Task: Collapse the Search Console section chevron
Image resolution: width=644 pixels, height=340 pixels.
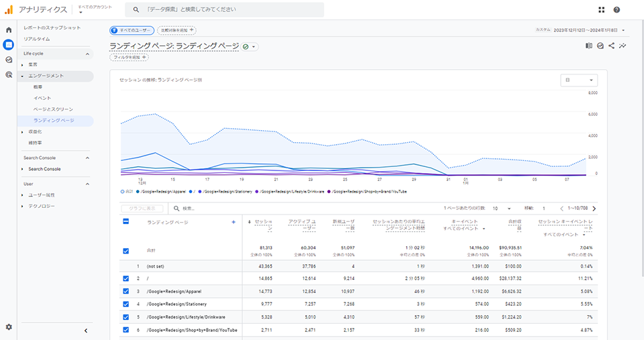Action: (87, 158)
